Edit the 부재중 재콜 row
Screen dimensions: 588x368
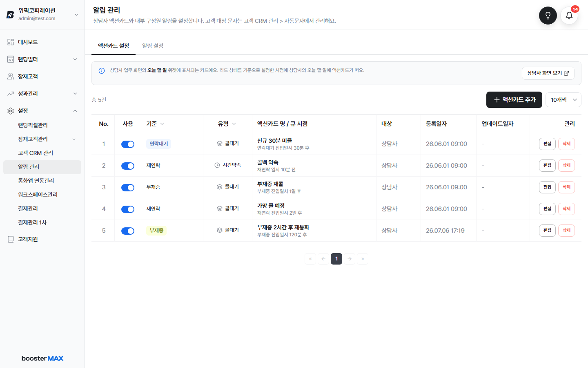[x=547, y=187]
